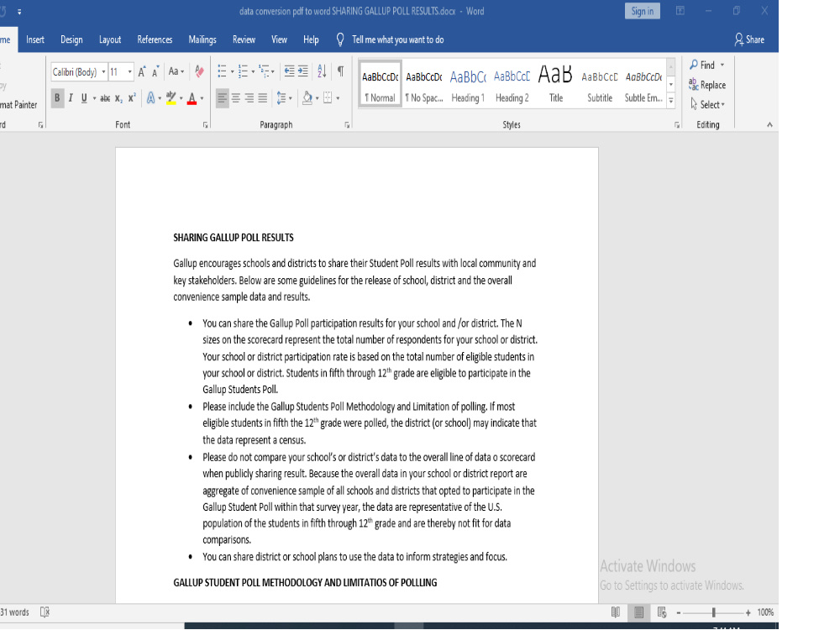Open the Design tab
Image resolution: width=840 pixels, height=630 pixels.
pyautogui.click(x=71, y=39)
